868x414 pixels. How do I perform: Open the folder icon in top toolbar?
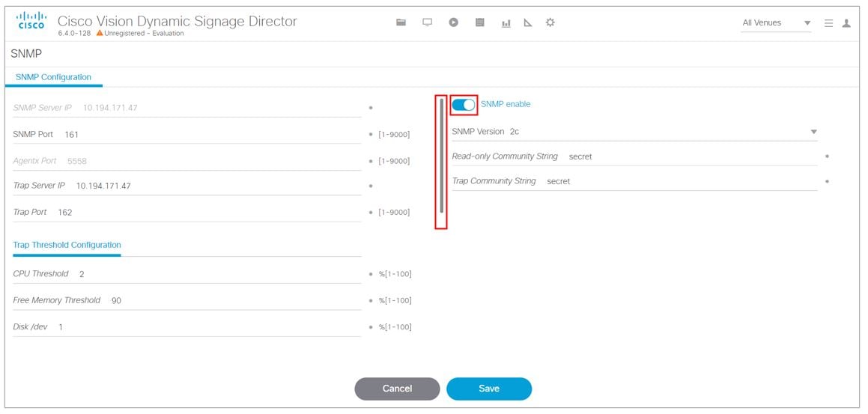coord(401,22)
